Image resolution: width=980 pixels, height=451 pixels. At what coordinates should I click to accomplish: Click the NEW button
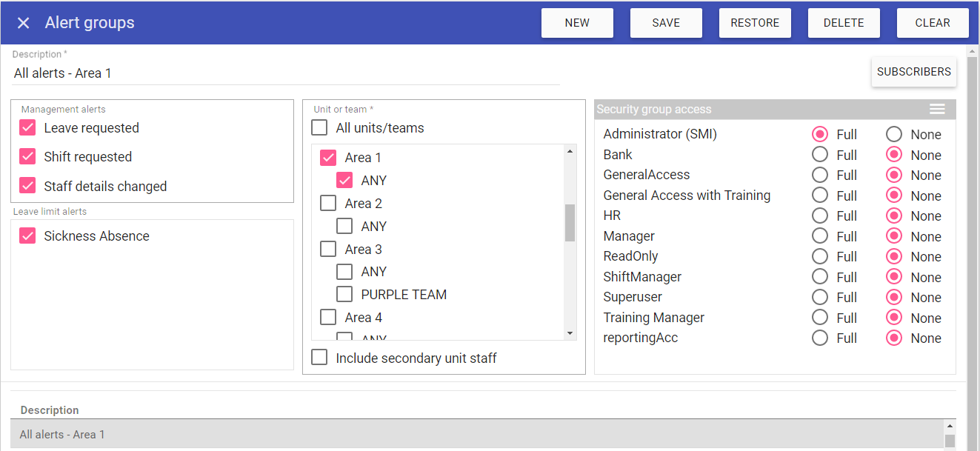pyautogui.click(x=577, y=23)
